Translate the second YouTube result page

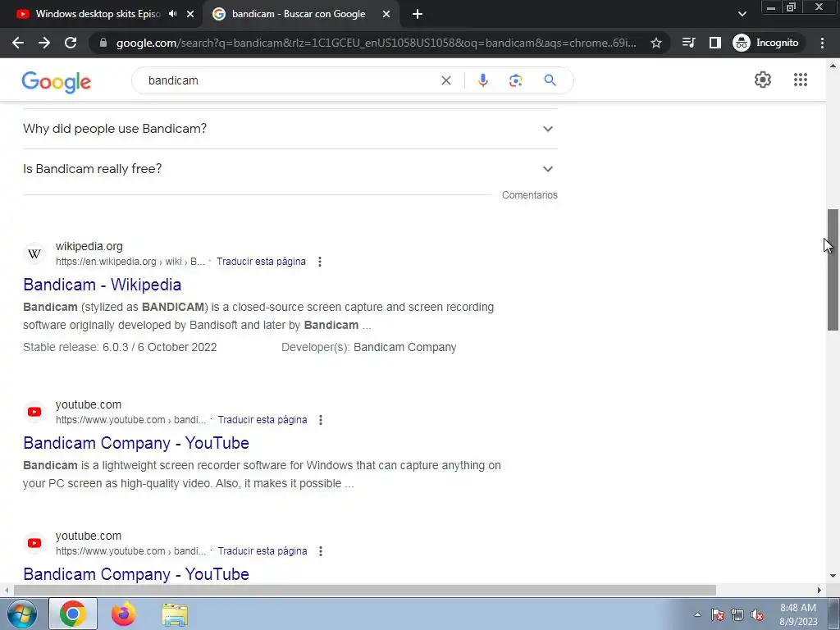262,551
